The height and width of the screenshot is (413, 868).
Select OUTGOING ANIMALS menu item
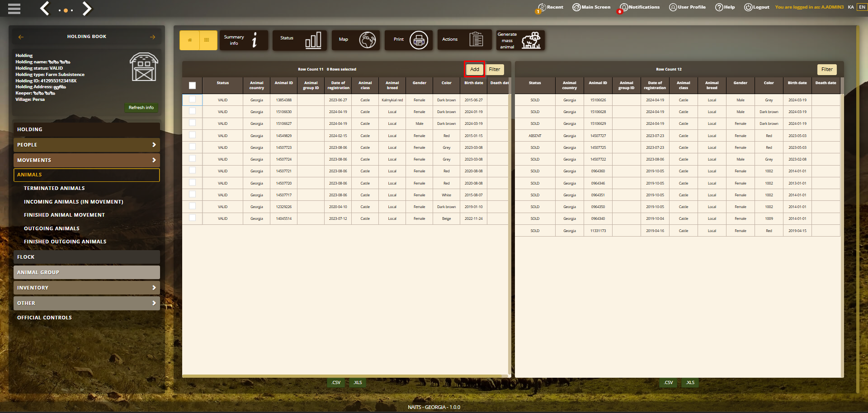[52, 228]
